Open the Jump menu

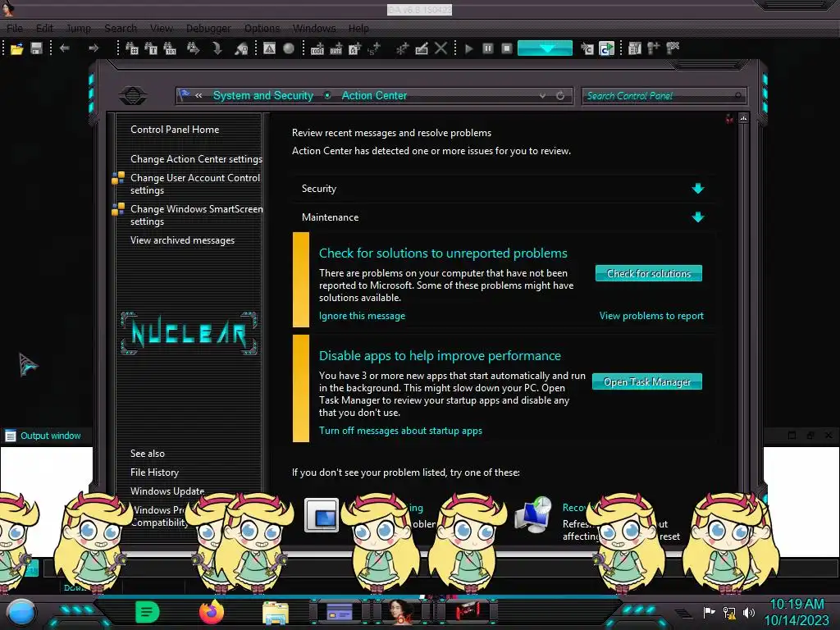click(78, 29)
